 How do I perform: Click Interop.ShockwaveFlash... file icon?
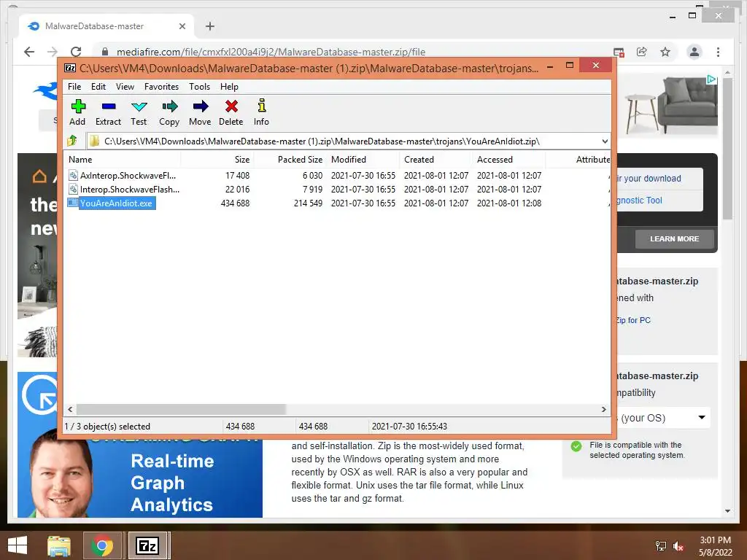73,189
